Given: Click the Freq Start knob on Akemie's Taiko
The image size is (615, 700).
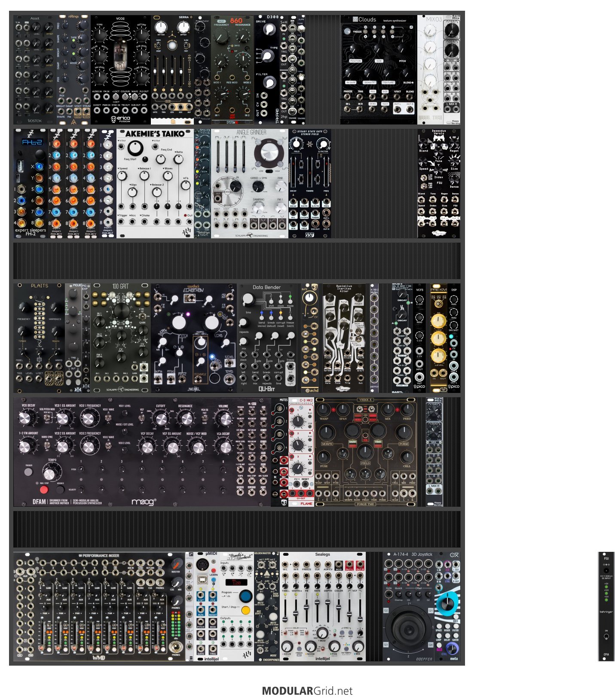Looking at the screenshot, I should coord(136,148).
